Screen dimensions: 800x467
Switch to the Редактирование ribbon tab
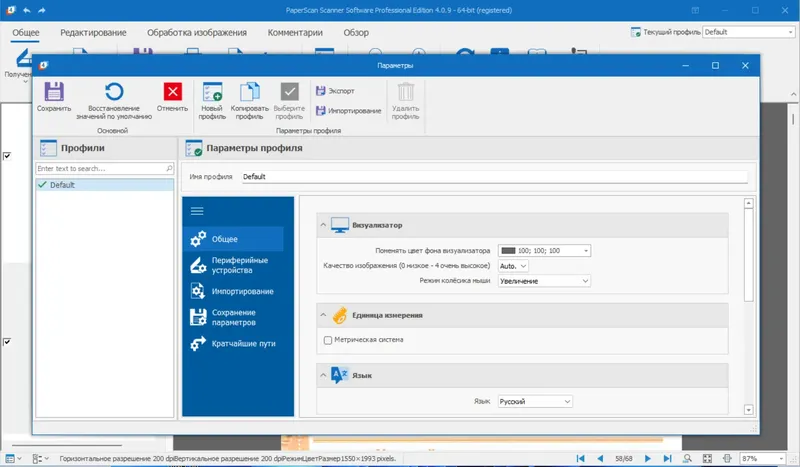coord(93,33)
